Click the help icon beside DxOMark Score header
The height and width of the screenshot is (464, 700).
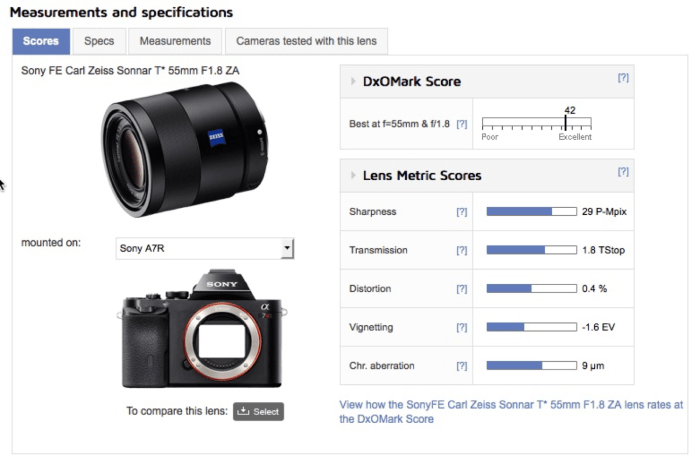point(623,77)
